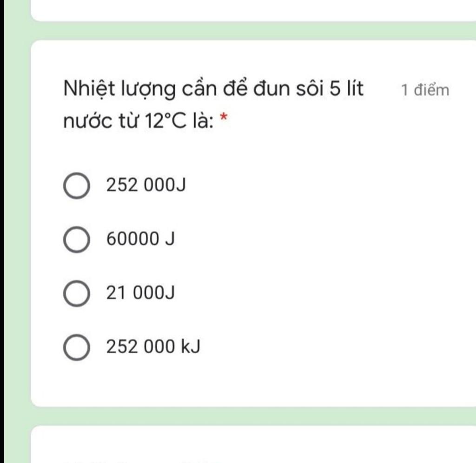Tap the answer text "252 000 kJ"
Image resolution: width=476 pixels, height=463 pixels.
click(x=153, y=346)
